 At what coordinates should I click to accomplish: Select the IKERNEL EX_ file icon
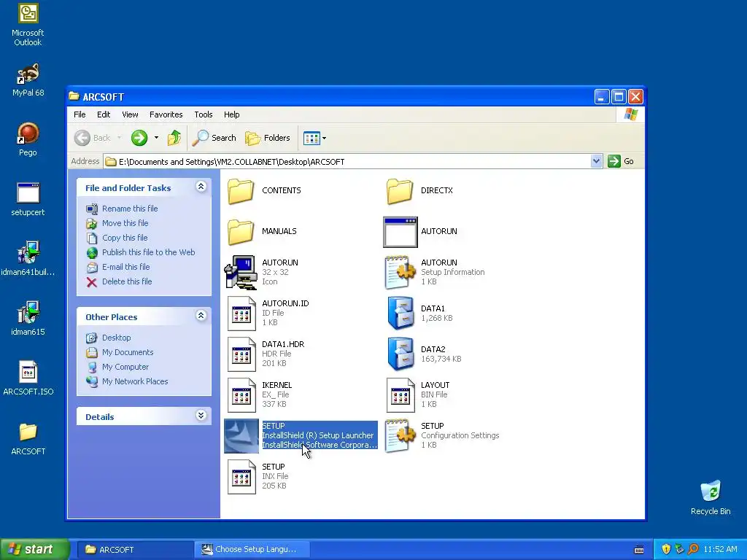[241, 395]
